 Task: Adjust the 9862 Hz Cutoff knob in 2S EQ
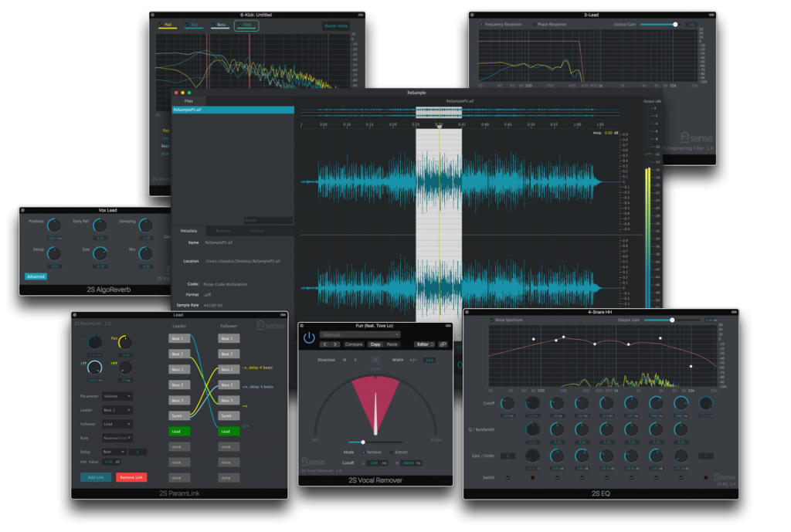(x=681, y=403)
